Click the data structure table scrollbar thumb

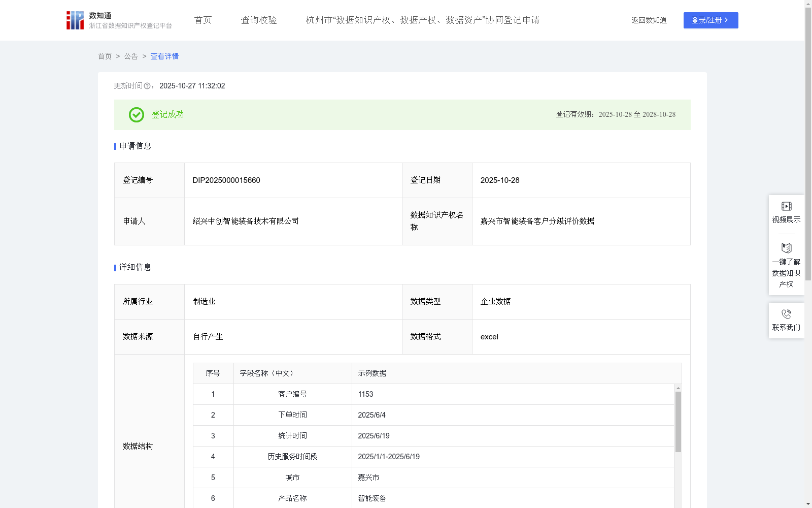(x=678, y=422)
